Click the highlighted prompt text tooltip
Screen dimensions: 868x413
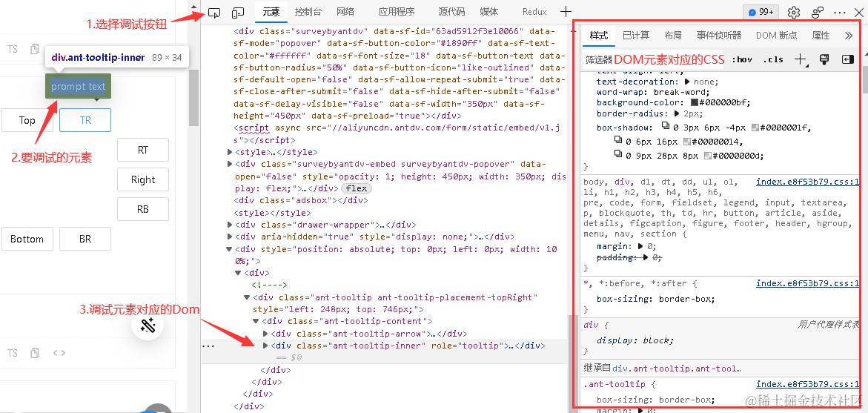(x=78, y=86)
